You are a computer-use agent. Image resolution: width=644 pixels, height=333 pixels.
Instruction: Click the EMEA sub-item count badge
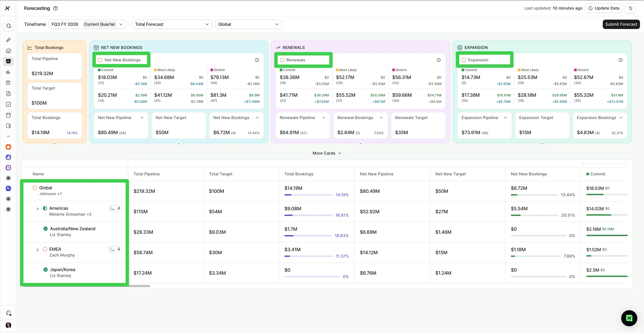(x=115, y=249)
